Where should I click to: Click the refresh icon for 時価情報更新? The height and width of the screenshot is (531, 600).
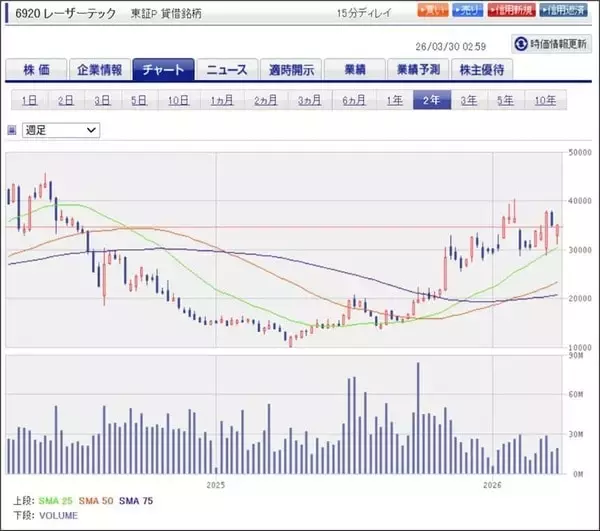pos(521,44)
